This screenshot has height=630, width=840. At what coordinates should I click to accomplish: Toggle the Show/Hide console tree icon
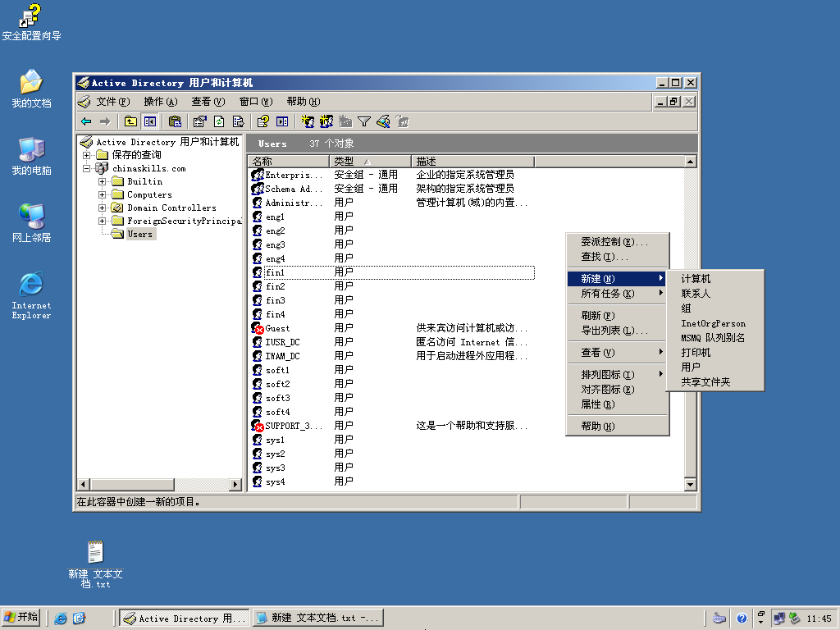tap(150, 121)
